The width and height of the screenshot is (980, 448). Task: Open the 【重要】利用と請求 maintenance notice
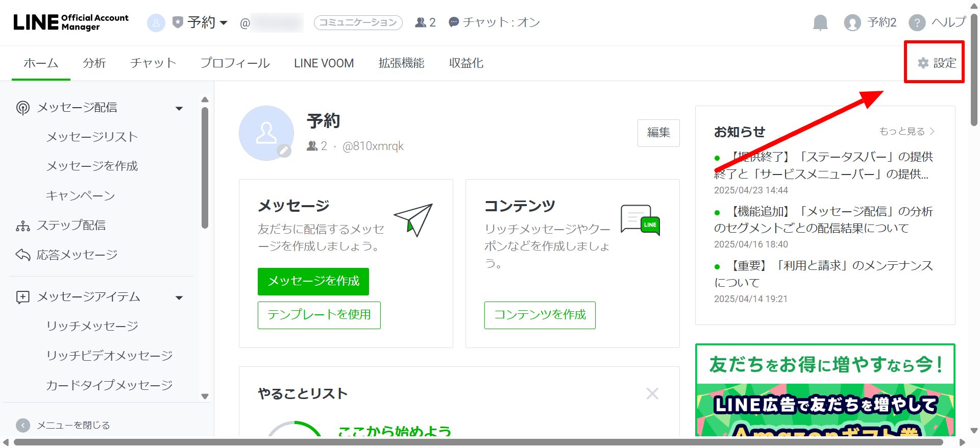point(823,274)
